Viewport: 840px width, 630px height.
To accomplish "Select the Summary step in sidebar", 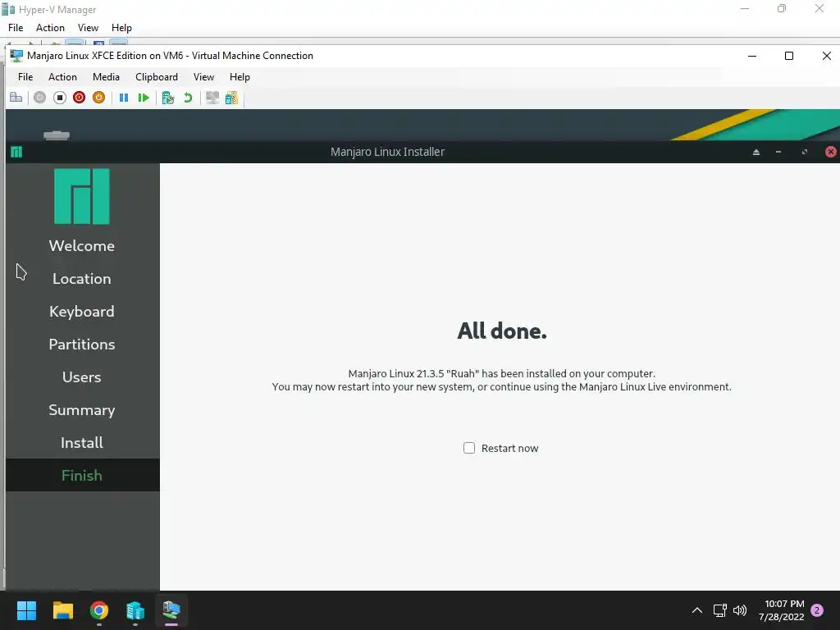I will tap(82, 410).
